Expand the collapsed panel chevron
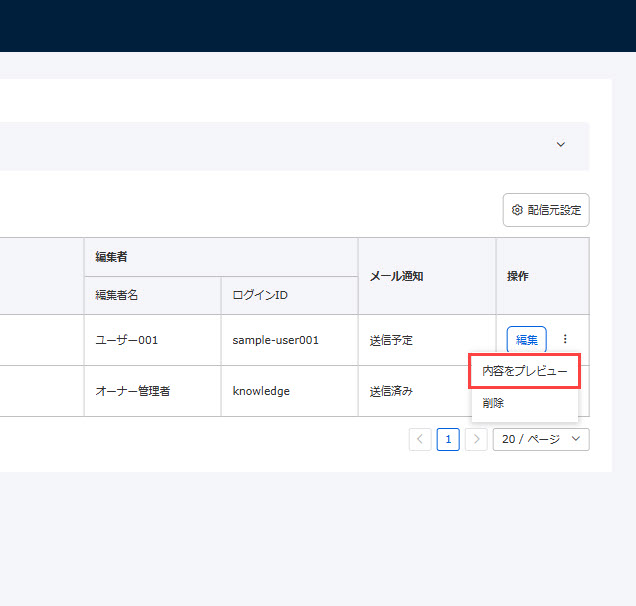This screenshot has height=606, width=636. point(561,145)
